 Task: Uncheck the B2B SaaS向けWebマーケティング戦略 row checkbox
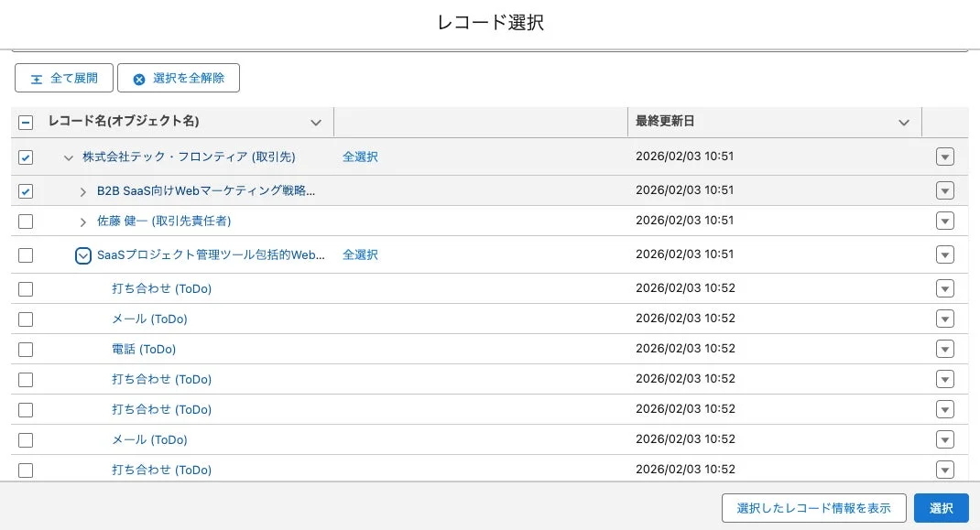point(26,191)
